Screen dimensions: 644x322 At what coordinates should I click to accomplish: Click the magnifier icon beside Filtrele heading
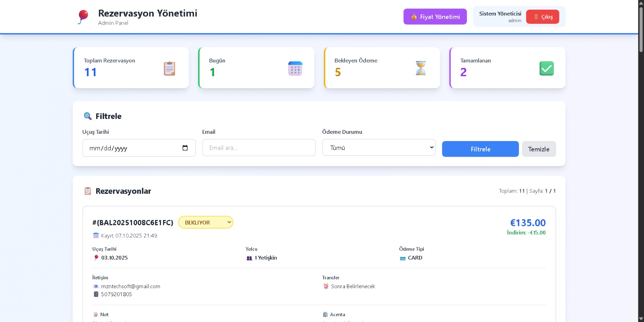[x=88, y=116]
